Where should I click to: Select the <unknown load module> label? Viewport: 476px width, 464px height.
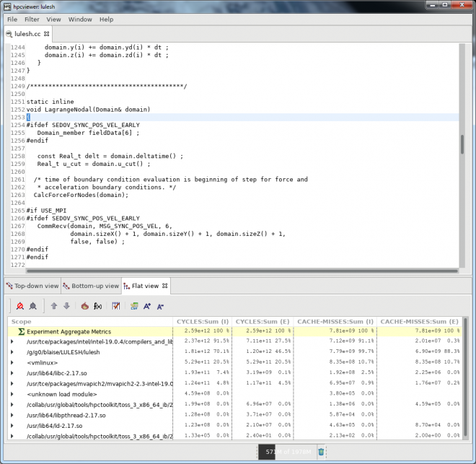[61, 394]
